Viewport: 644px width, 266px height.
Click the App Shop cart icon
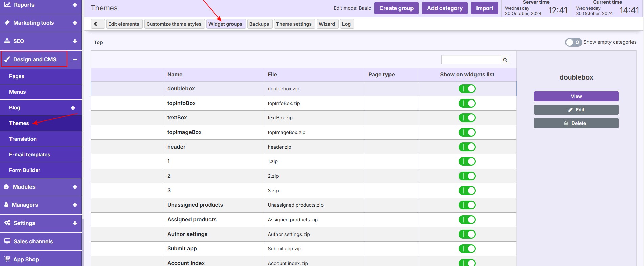tap(7, 259)
